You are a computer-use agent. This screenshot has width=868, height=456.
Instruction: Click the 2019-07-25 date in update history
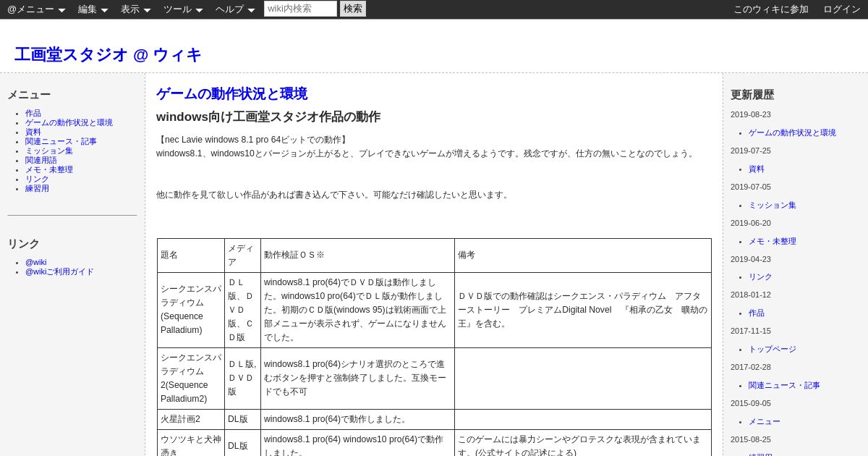click(750, 151)
